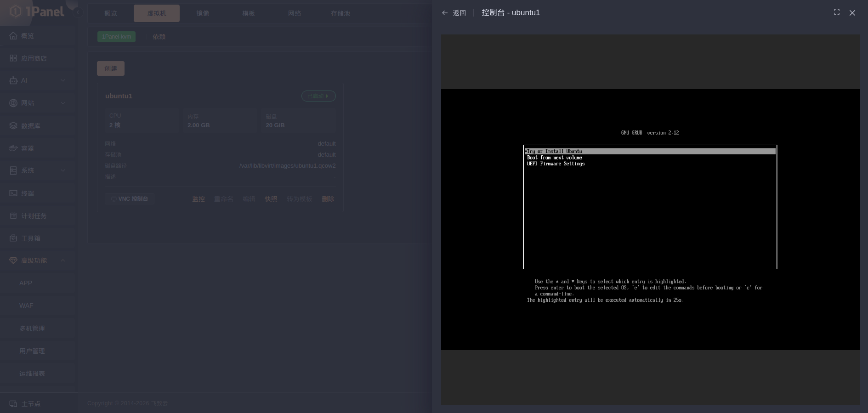Screen dimensions: 868x413
Task: Select 'Boot from next volume' GRUB entry
Action: 555,158
